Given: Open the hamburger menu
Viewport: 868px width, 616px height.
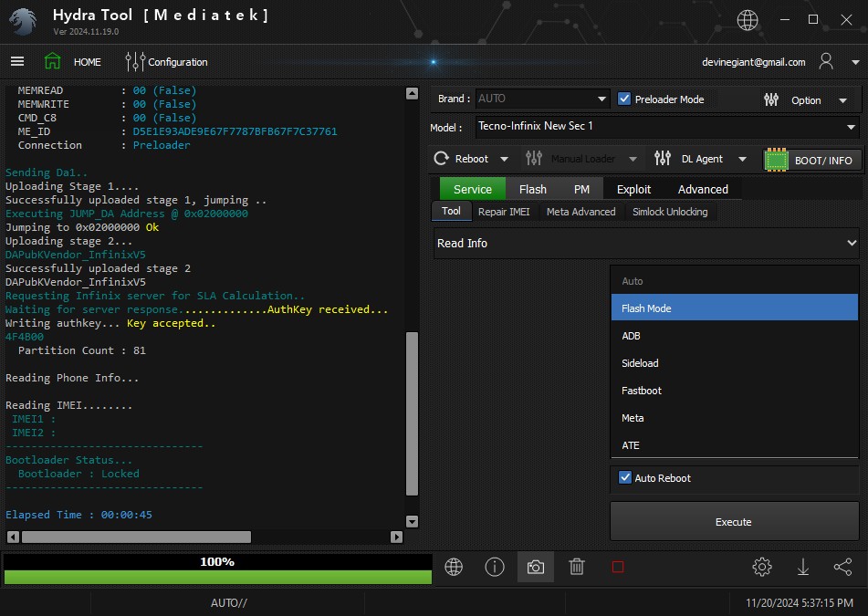Looking at the screenshot, I should click(17, 61).
